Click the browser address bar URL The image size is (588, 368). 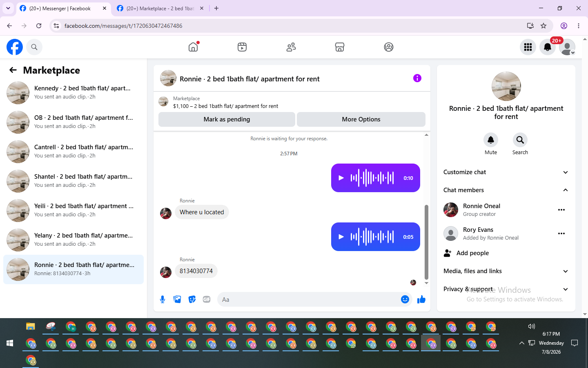click(123, 26)
